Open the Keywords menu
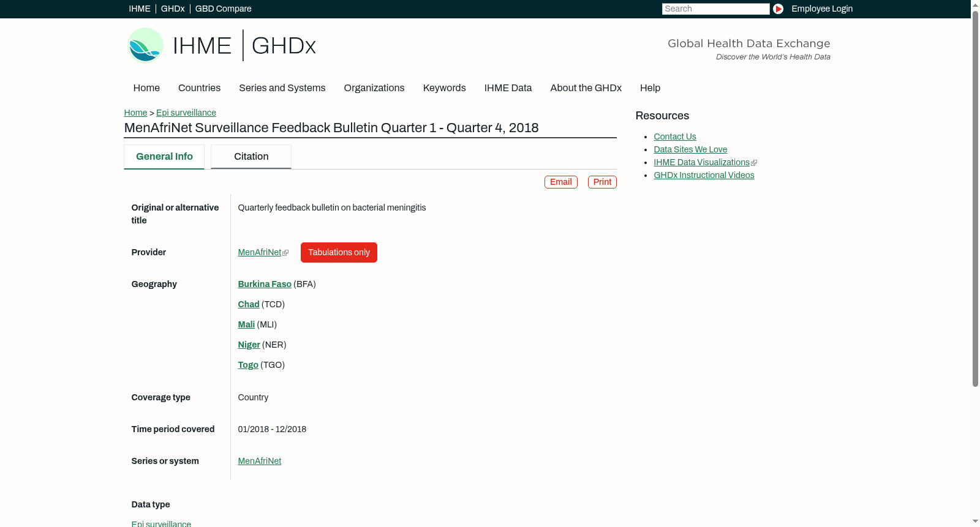This screenshot has height=527, width=980. [x=444, y=88]
